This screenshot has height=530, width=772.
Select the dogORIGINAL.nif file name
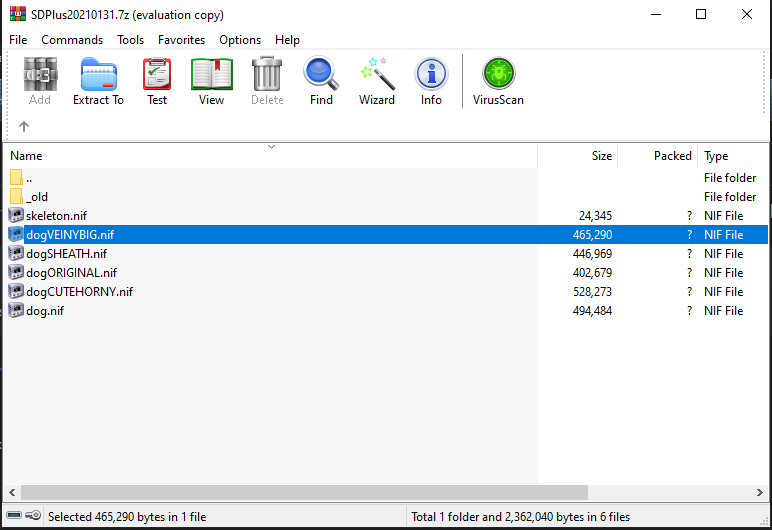point(71,273)
